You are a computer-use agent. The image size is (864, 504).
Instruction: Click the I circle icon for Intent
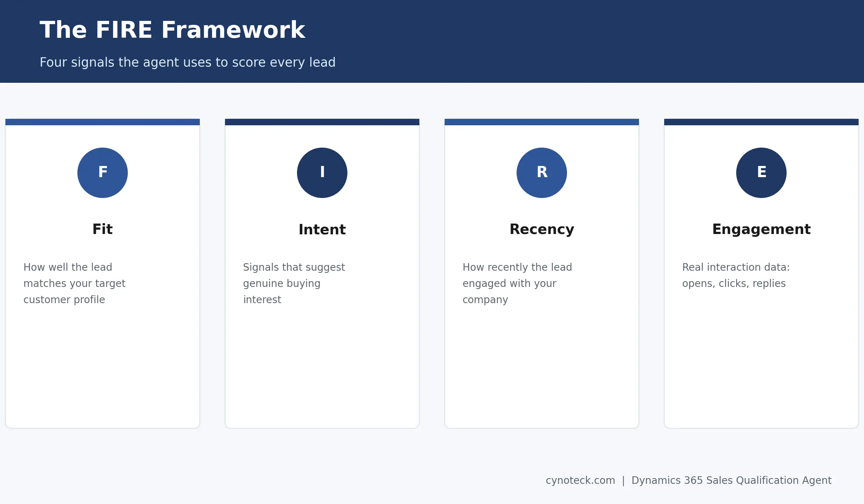[322, 173]
